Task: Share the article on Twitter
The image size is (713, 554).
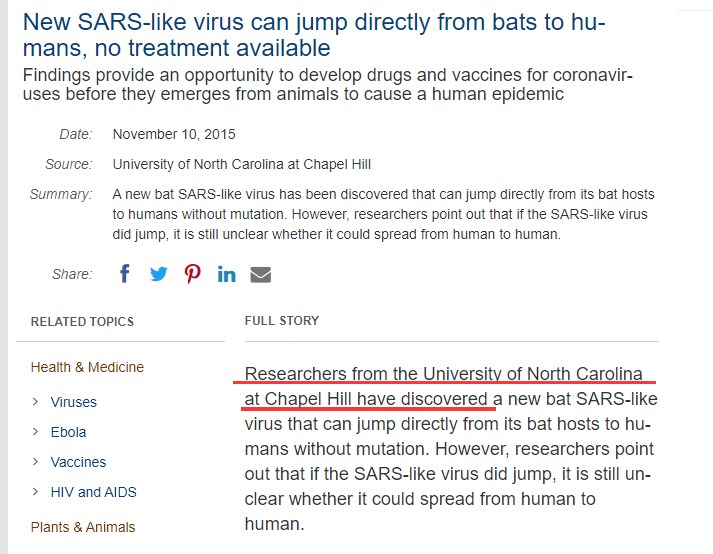Action: tap(159, 274)
